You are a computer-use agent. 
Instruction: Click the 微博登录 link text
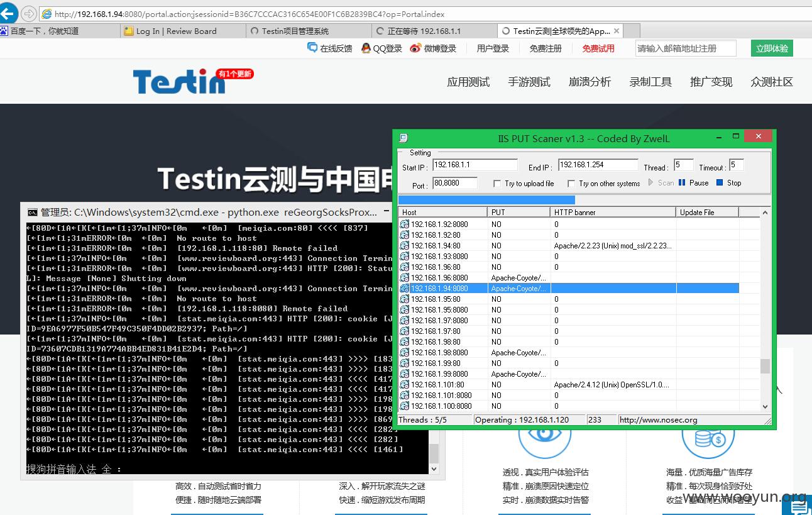pos(440,48)
